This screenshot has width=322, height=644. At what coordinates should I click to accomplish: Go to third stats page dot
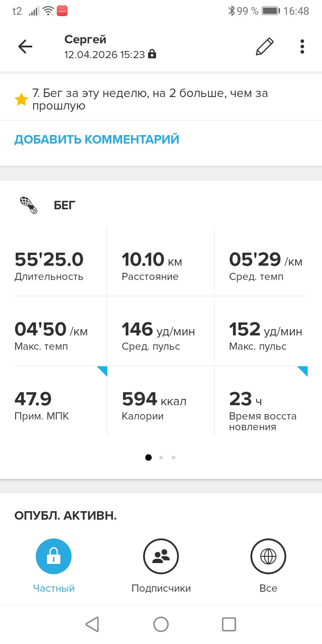(x=174, y=458)
